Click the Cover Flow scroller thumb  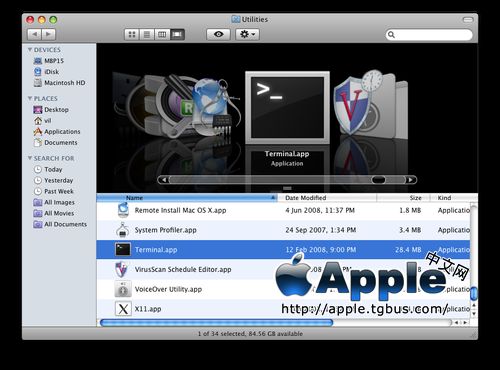(x=379, y=180)
